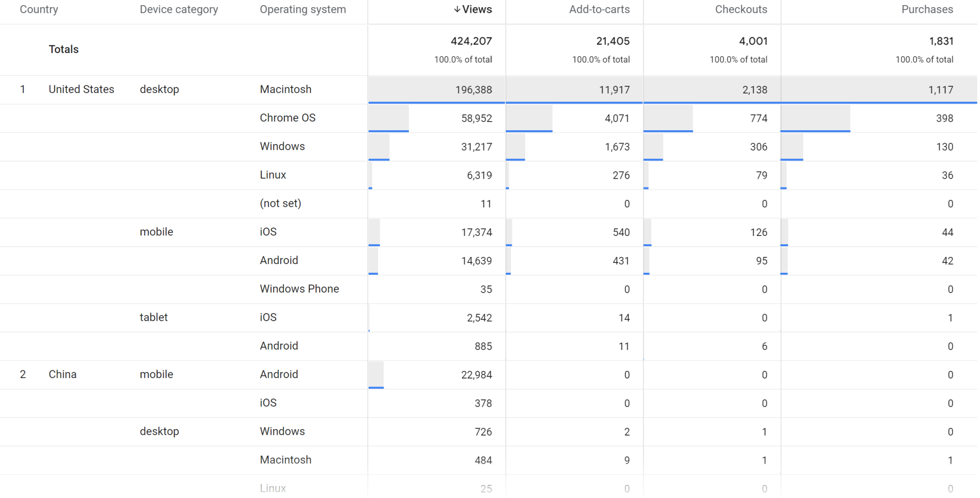Viewport: 980px width, 498px height.
Task: Click views value 484
Action: point(483,460)
